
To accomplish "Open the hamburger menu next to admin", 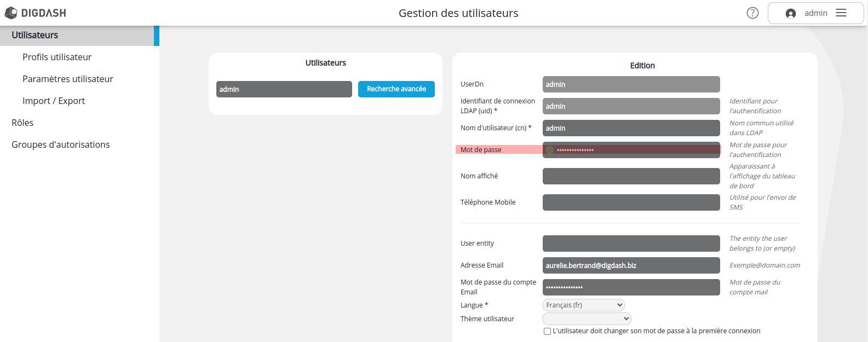I will (x=841, y=13).
